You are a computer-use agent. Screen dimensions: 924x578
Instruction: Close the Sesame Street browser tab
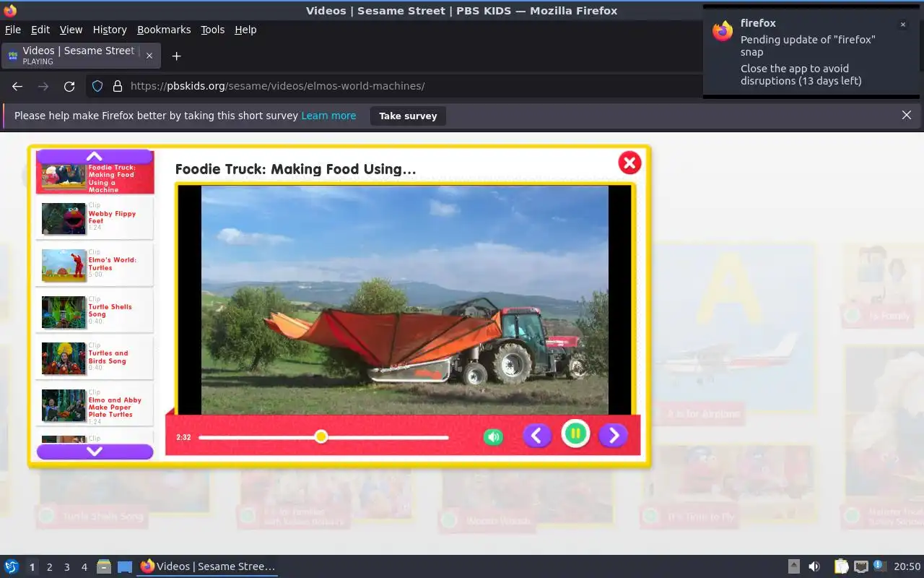(149, 56)
